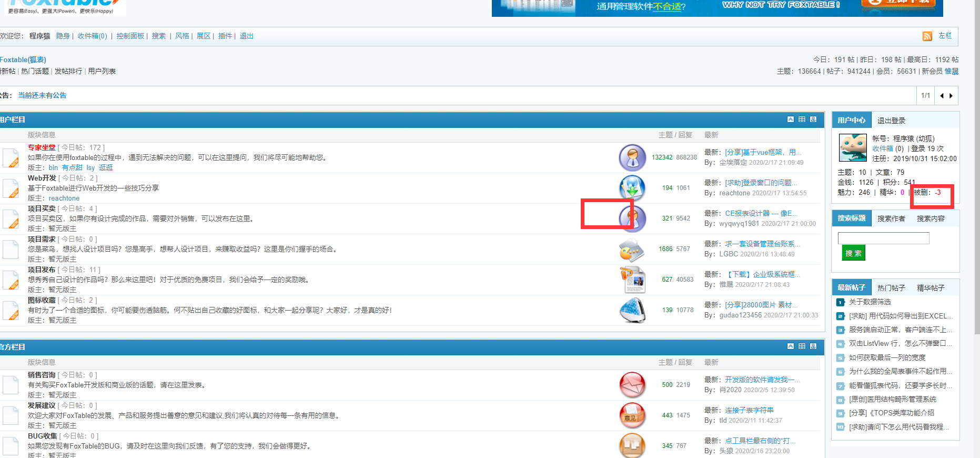Screen dimensions: 980x458
Task: Switch to 用户中心 tab
Action: click(851, 120)
